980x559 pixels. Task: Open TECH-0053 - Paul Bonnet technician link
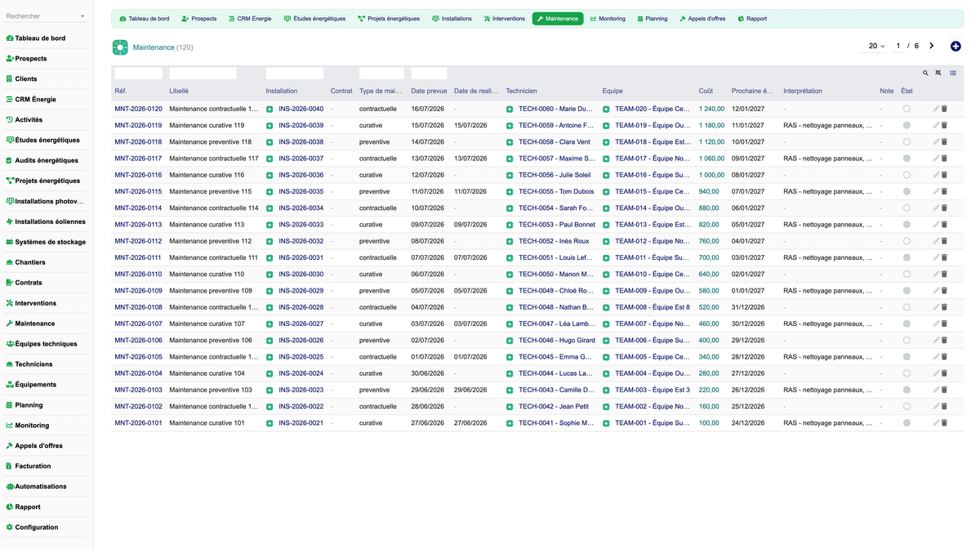557,225
